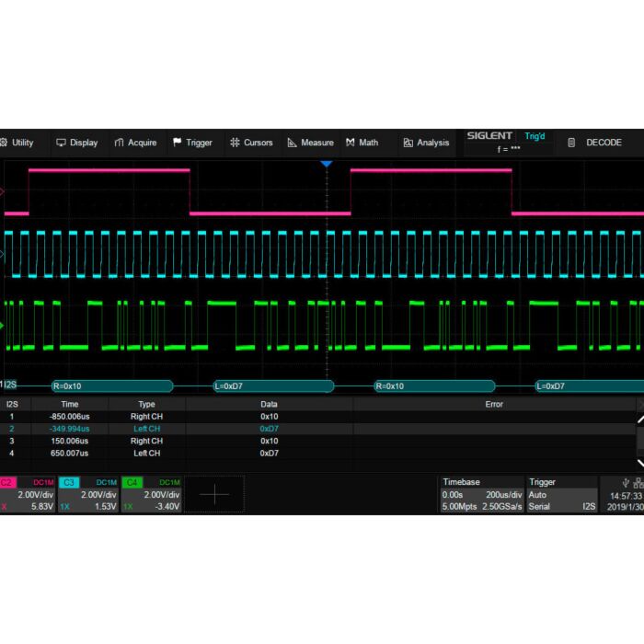The image size is (644, 644).
Task: Click the blue trigger position marker
Action: click(326, 164)
